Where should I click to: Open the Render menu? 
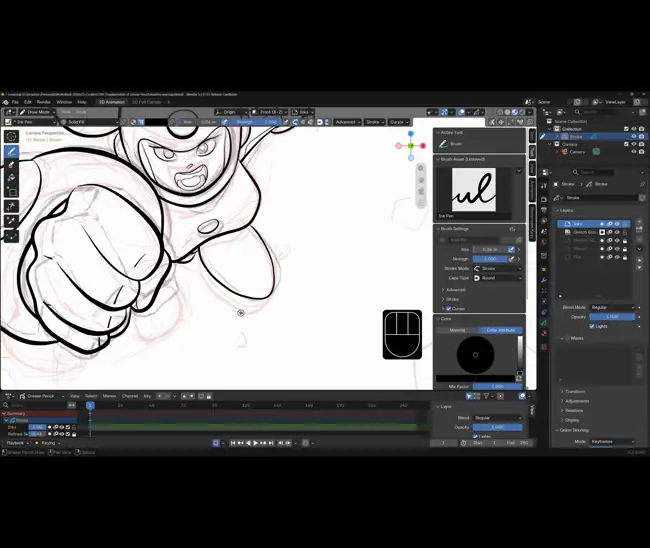click(x=44, y=102)
